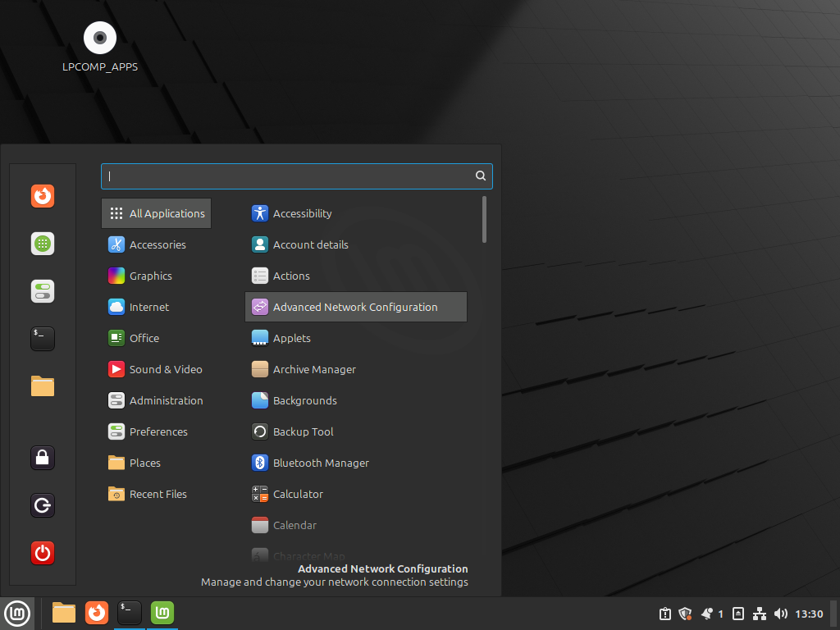Image resolution: width=840 pixels, height=630 pixels.
Task: Open the update manager shield tray icon
Action: pyautogui.click(x=685, y=614)
